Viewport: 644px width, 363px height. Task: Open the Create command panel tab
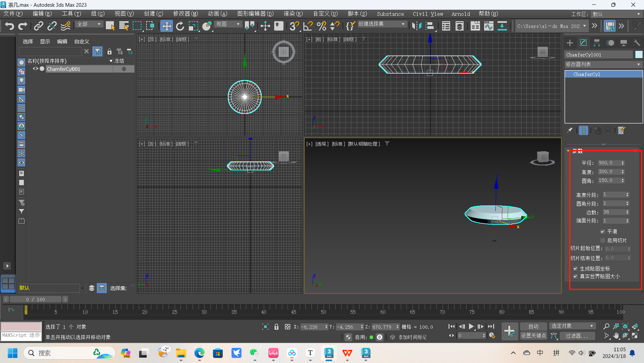(x=570, y=43)
